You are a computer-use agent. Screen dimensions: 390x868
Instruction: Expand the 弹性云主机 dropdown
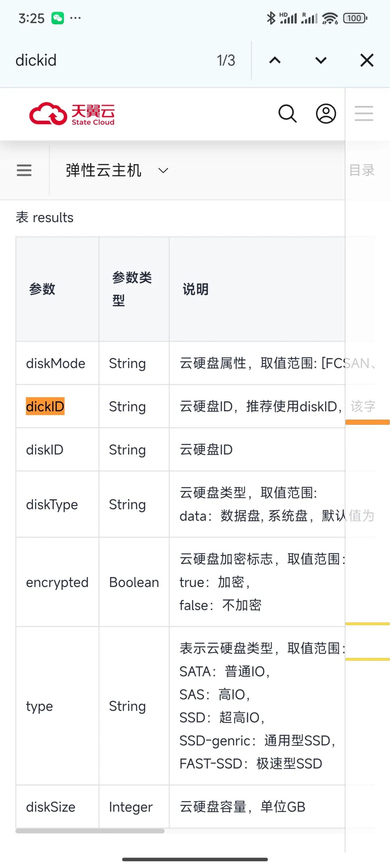(104, 170)
